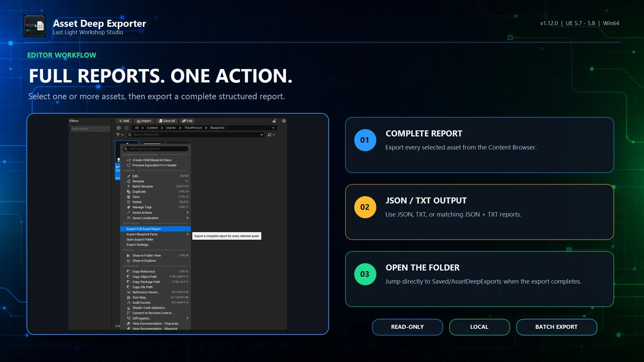Click the Manage Tags tag icon
Screen dimensions: 644x362
(128, 207)
